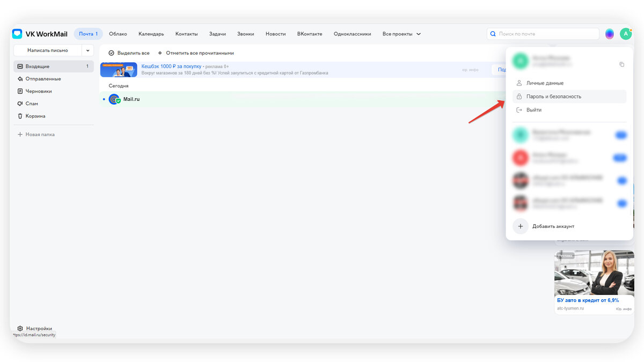Open the Облако tab

pyautogui.click(x=118, y=34)
